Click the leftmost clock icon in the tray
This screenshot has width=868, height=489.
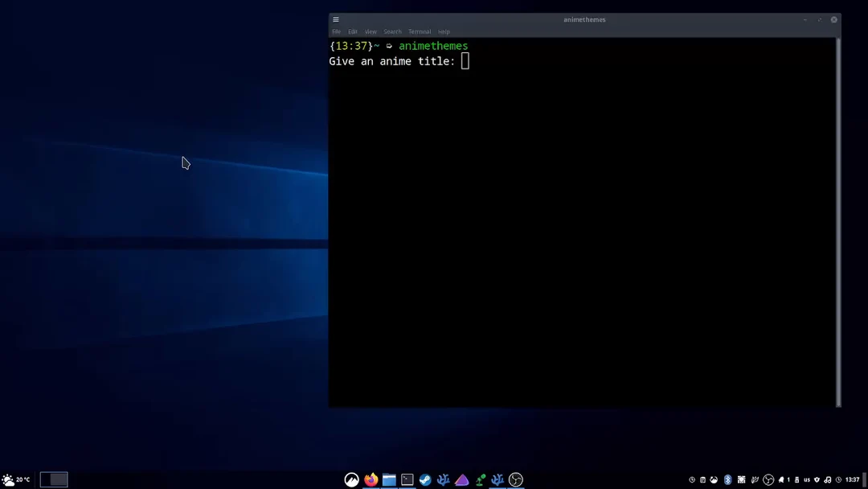[x=692, y=479]
